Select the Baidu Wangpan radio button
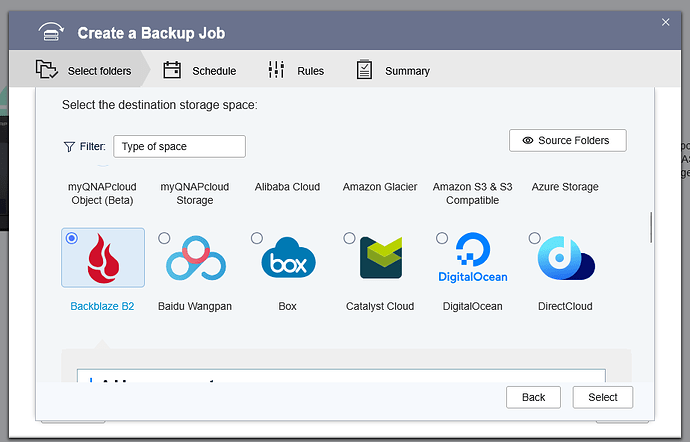The height and width of the screenshot is (442, 690). (164, 238)
